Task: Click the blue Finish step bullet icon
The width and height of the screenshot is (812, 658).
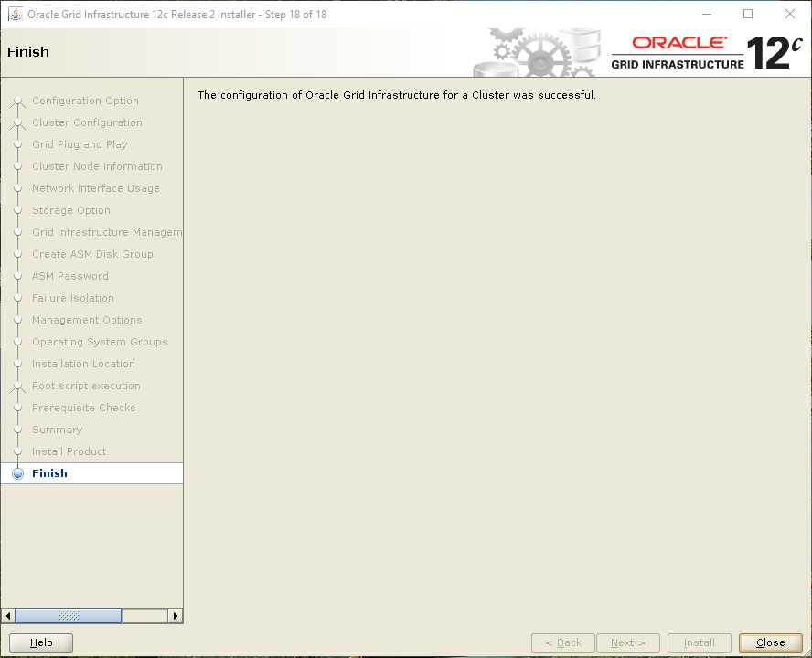Action: (x=17, y=473)
